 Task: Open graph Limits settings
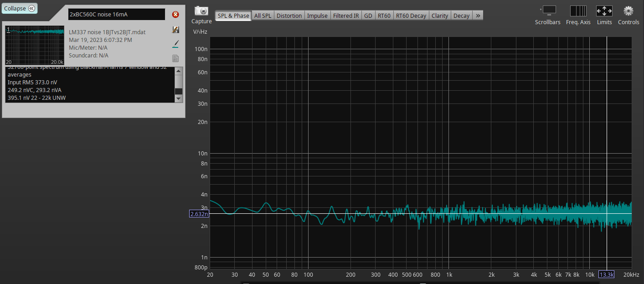pyautogui.click(x=604, y=15)
